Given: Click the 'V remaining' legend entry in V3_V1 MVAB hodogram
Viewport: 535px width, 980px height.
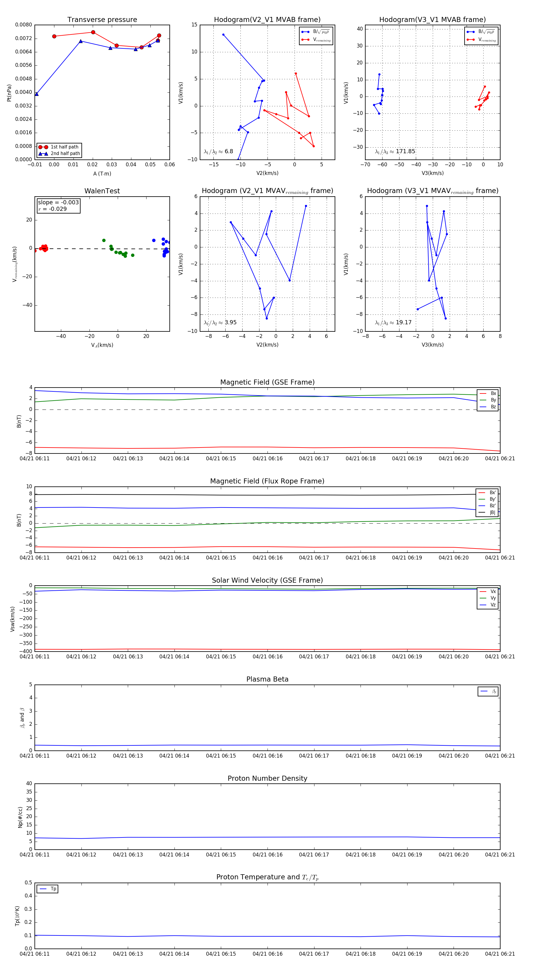Looking at the screenshot, I should 481,39.
